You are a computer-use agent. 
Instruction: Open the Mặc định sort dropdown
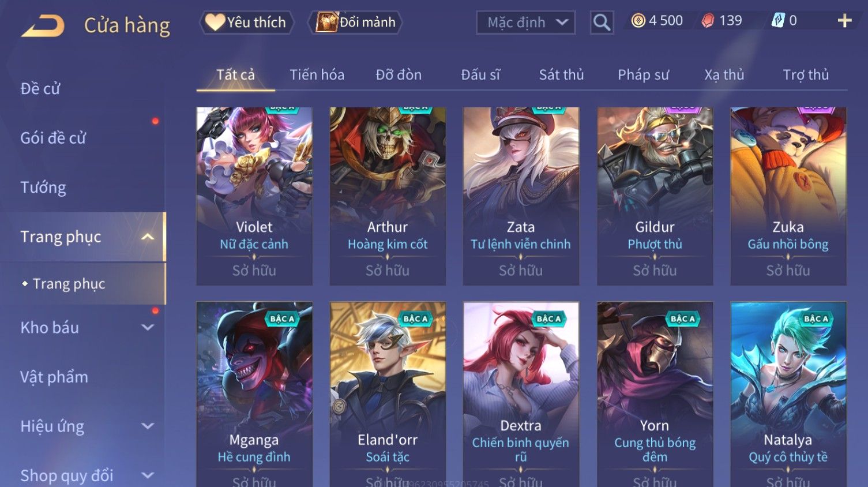coord(526,23)
